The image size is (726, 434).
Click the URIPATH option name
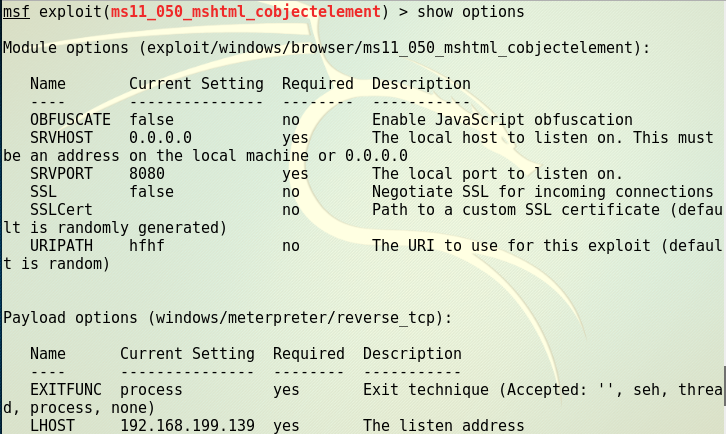62,245
